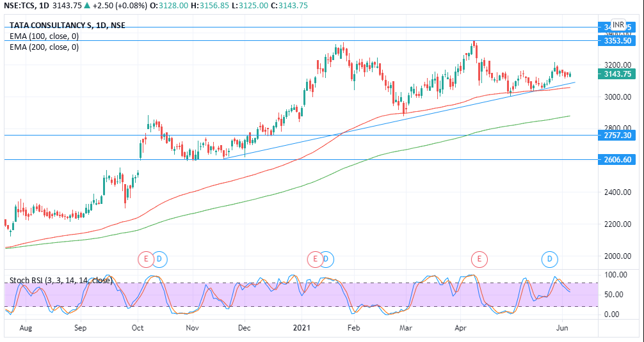Click the dividend D marker near October
Image resolution: width=644 pixels, height=342 pixels.
point(159,259)
